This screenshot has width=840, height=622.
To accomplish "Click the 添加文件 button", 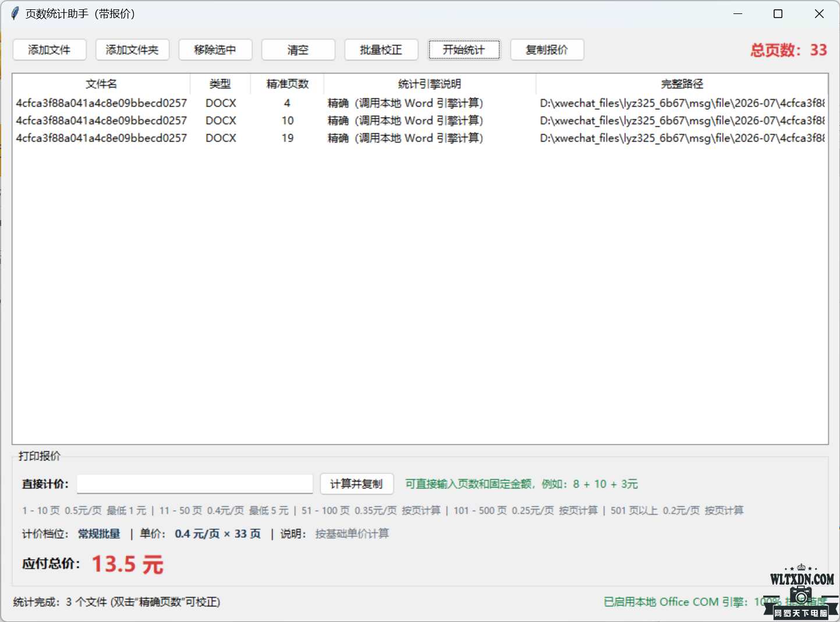I will click(x=49, y=50).
